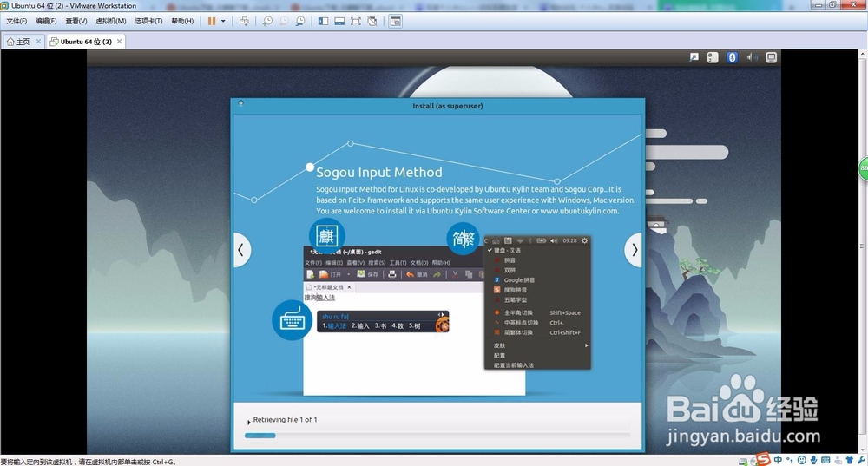Click the hard disk device status icon

click(744, 461)
